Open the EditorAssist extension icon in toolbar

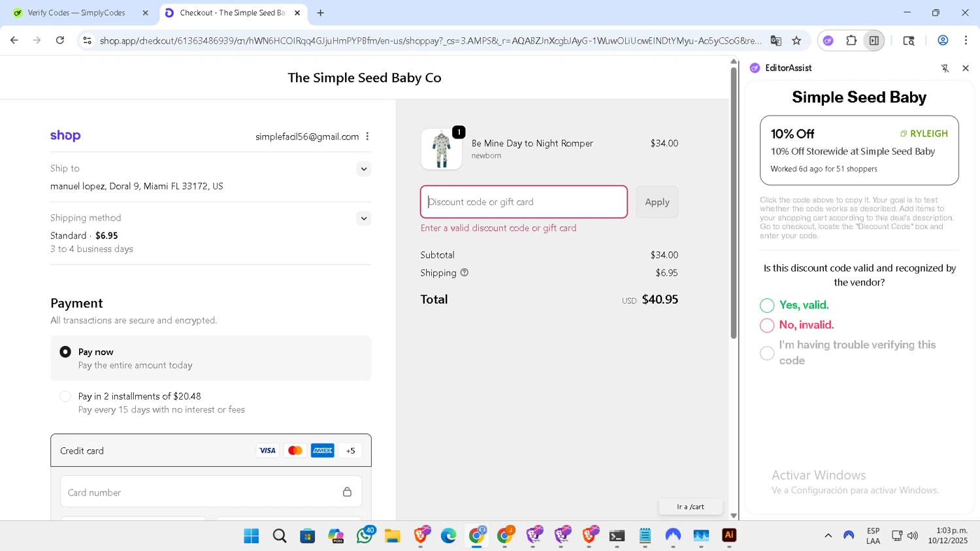tap(828, 40)
